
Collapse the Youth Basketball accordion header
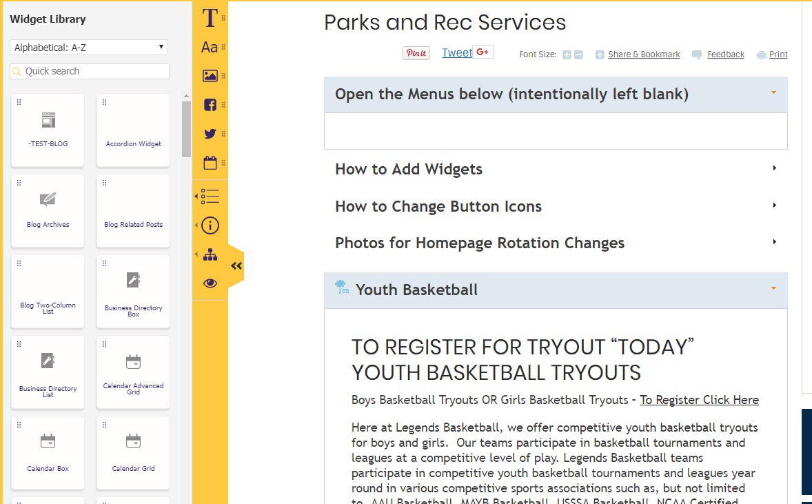555,290
